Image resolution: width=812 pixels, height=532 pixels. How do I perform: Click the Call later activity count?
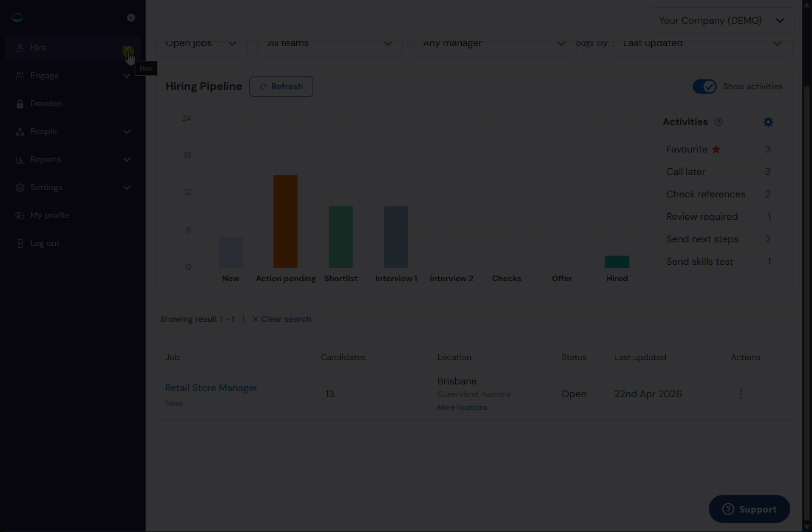coord(768,172)
